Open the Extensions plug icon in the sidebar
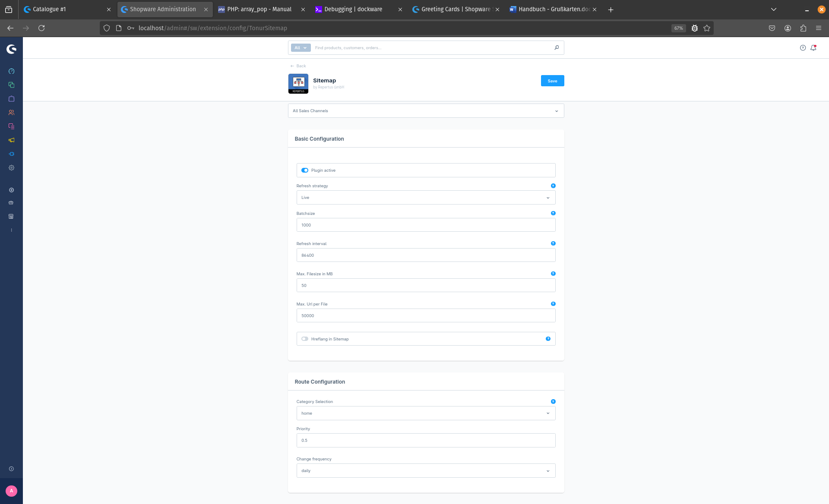Screen dimensions: 829x504 tap(11, 154)
